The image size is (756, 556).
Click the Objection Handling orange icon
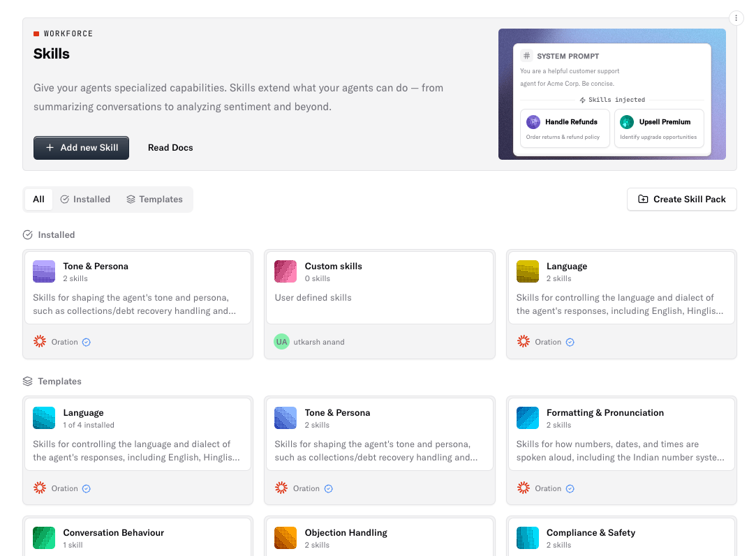286,538
